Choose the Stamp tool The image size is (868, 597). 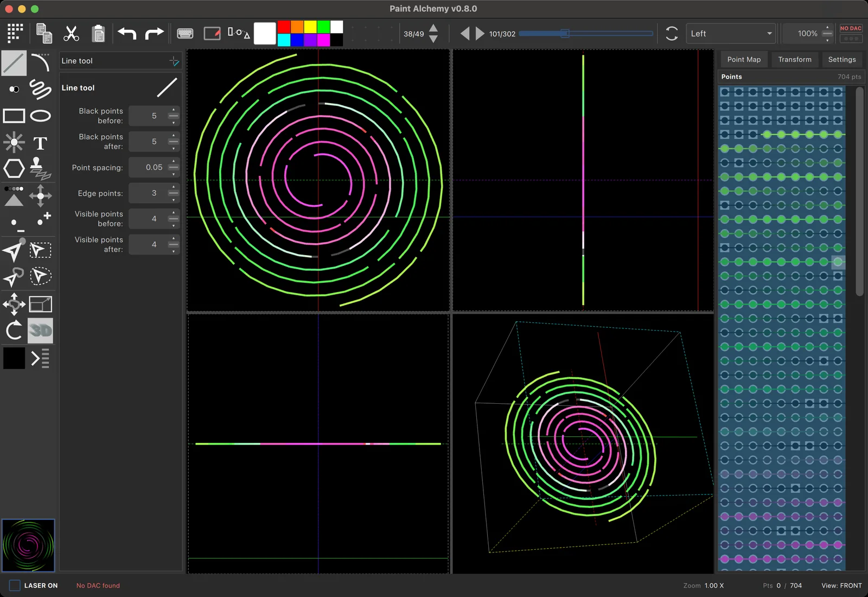click(40, 169)
